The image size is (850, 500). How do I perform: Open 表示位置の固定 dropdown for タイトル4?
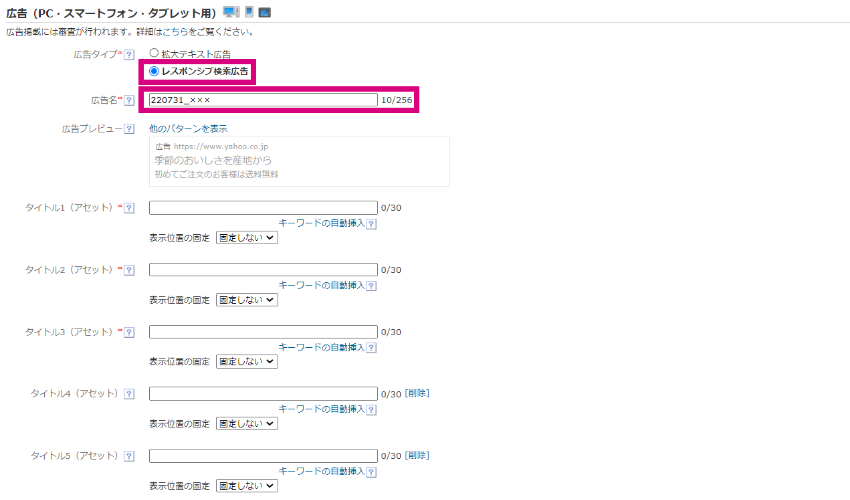[247, 424]
